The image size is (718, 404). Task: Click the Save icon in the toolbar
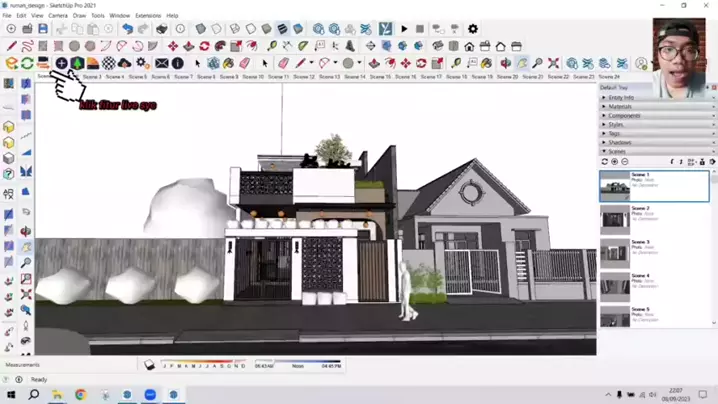[x=43, y=29]
